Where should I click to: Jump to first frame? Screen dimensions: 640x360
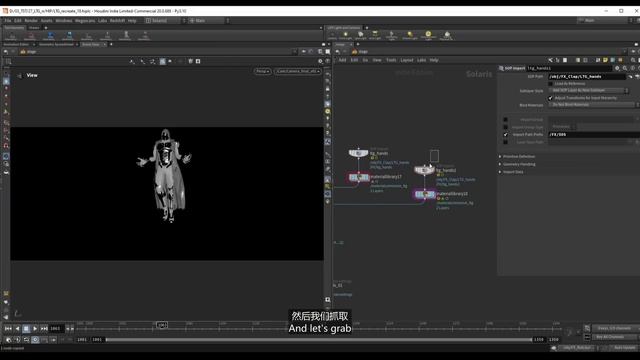click(8, 328)
